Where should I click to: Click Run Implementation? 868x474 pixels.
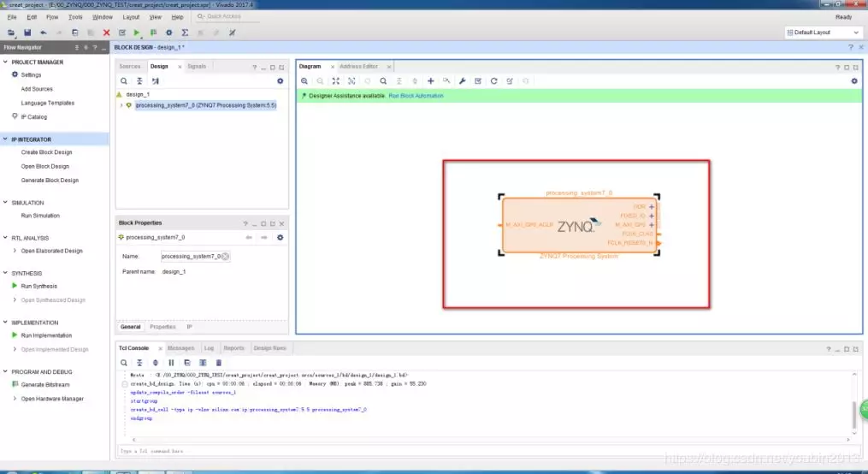click(x=46, y=335)
